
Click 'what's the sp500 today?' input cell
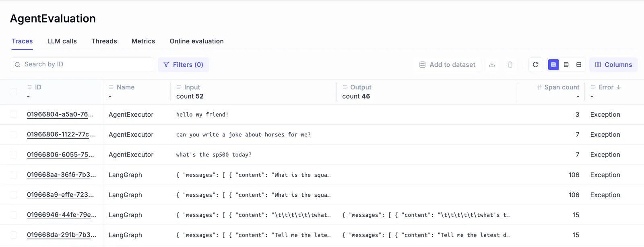pos(214,155)
